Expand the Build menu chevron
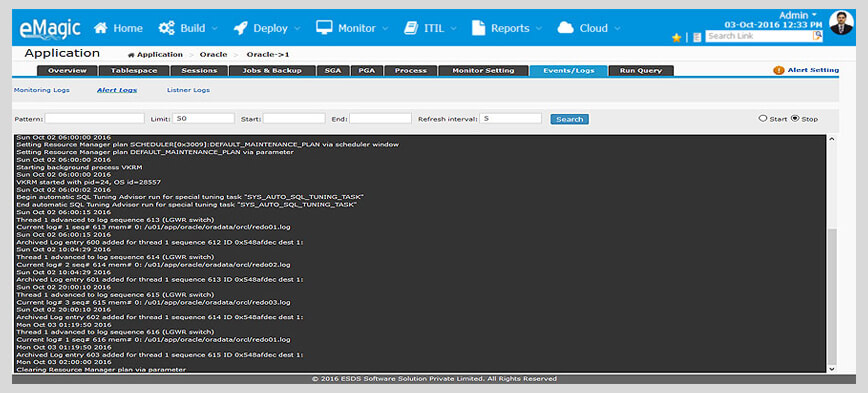The height and width of the screenshot is (393, 868). pos(214,29)
